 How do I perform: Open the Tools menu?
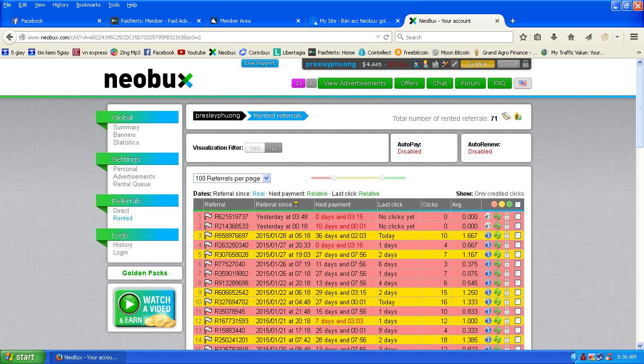pyautogui.click(x=114, y=5)
